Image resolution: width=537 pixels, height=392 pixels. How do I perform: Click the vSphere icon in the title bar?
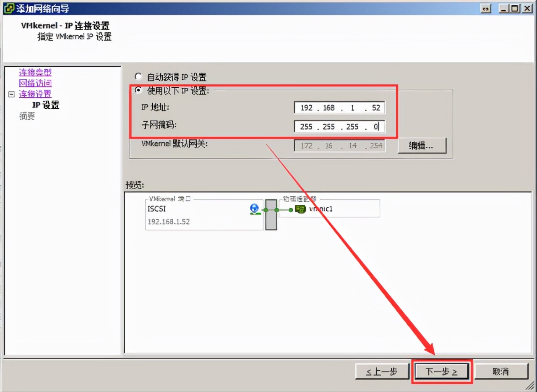click(8, 8)
